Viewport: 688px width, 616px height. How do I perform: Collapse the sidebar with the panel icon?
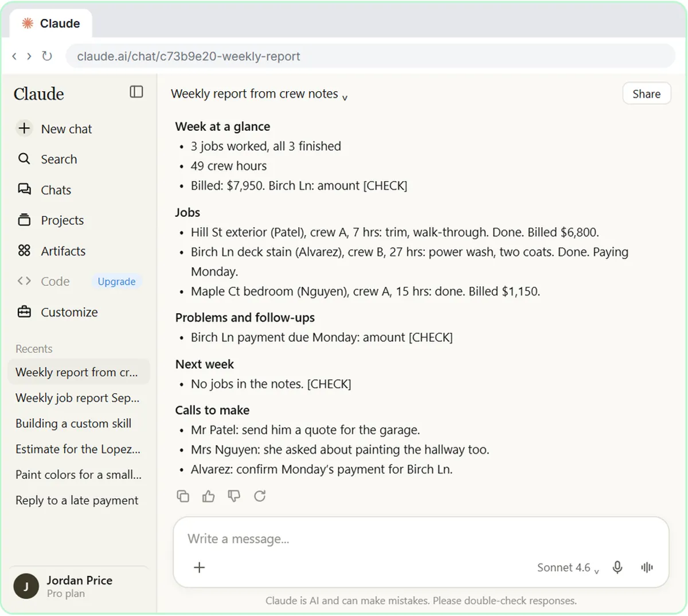[136, 92]
